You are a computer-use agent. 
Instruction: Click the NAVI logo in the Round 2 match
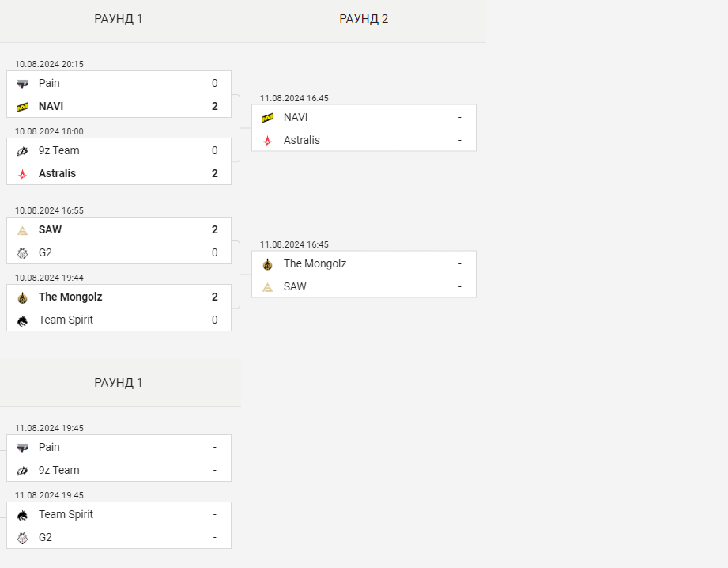click(x=267, y=118)
